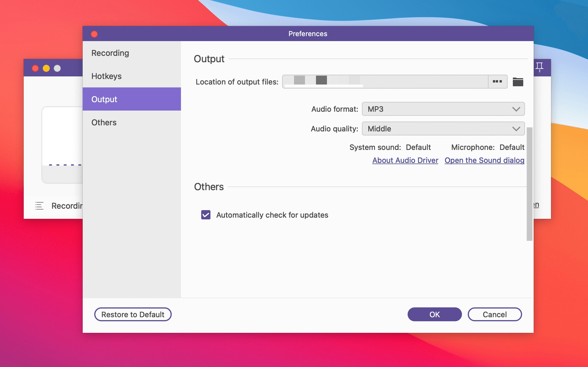Open the output folder icon
Image resolution: width=588 pixels, height=367 pixels.
pos(518,82)
